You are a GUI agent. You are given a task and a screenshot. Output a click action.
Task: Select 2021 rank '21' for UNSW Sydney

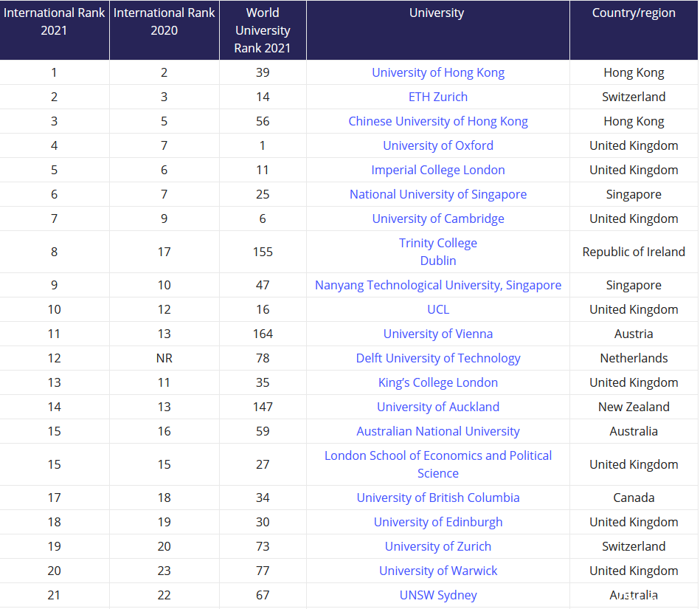click(54, 595)
